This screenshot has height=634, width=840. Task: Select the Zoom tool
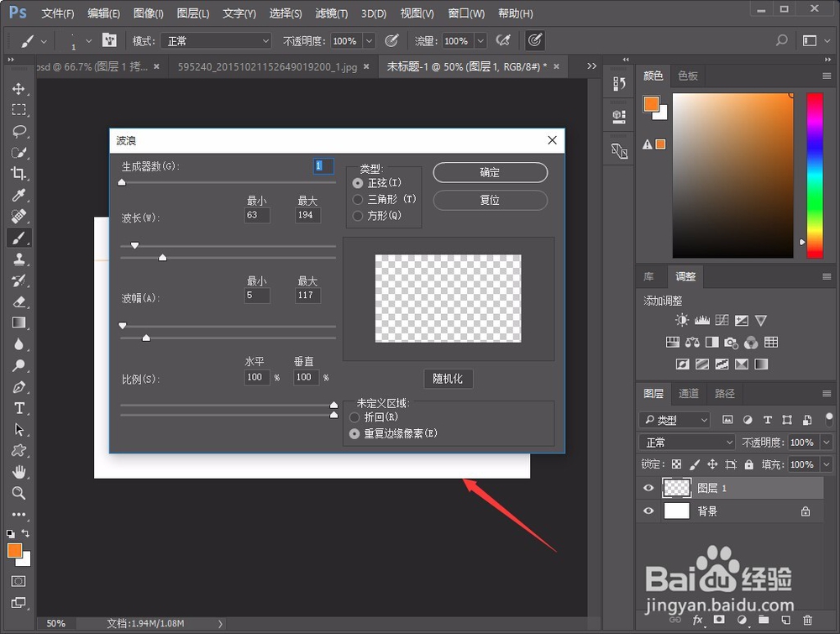click(18, 493)
